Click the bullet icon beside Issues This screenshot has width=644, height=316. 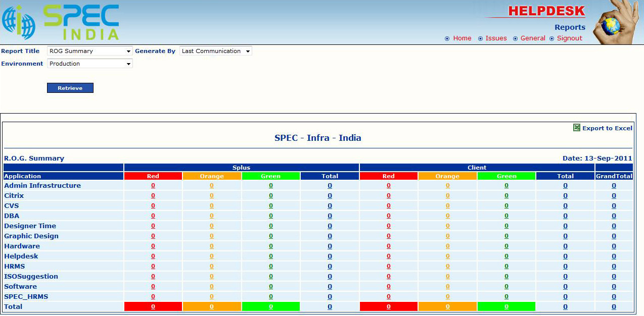point(480,38)
